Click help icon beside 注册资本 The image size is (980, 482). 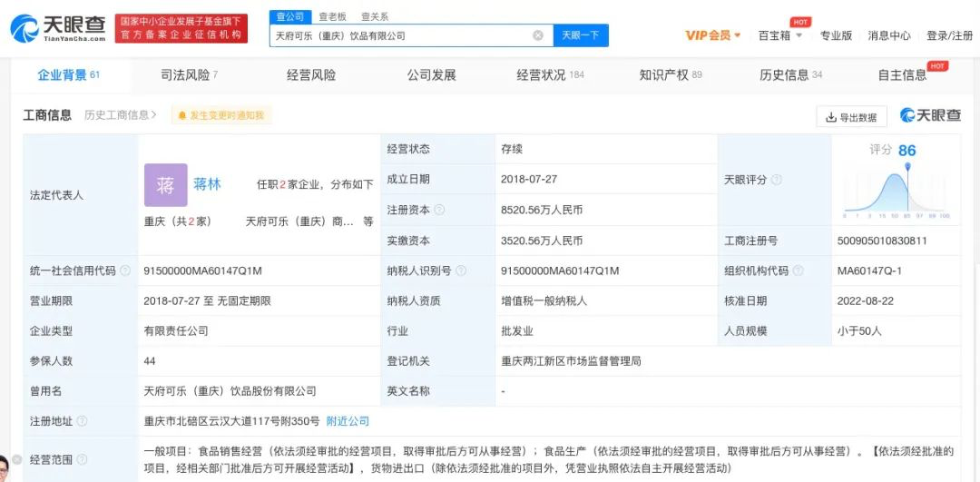point(439,210)
